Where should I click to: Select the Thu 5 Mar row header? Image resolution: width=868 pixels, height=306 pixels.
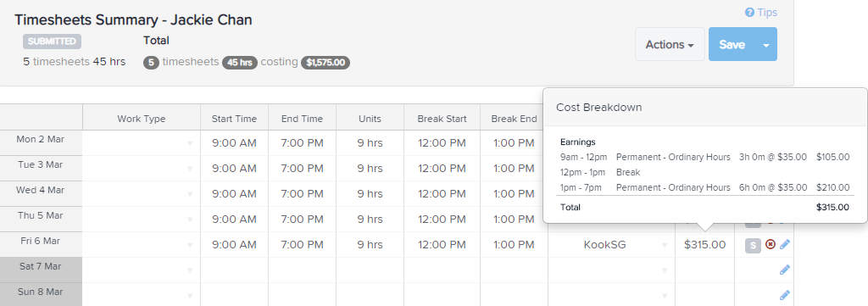[41, 220]
